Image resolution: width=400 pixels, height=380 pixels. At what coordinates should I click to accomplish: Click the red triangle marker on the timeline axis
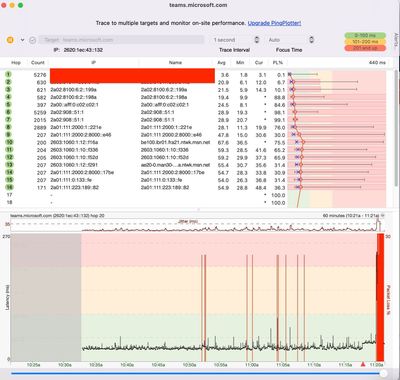click(363, 364)
